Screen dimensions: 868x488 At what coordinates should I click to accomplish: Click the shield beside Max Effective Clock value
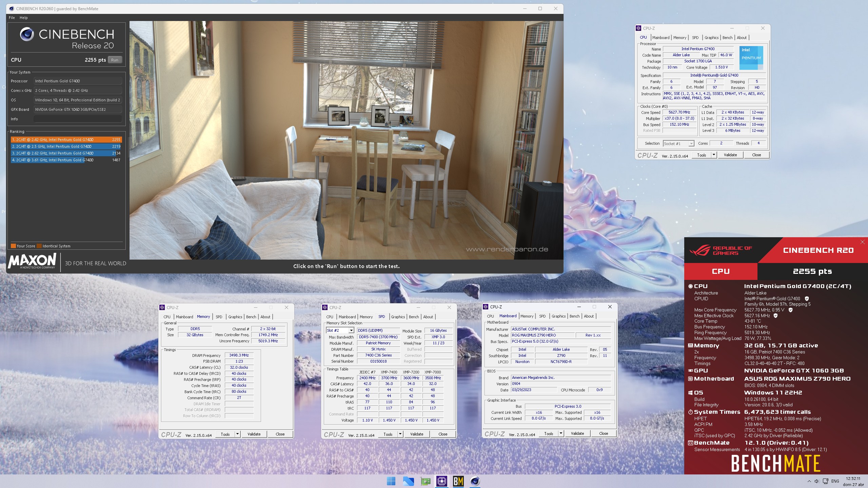pos(775,316)
